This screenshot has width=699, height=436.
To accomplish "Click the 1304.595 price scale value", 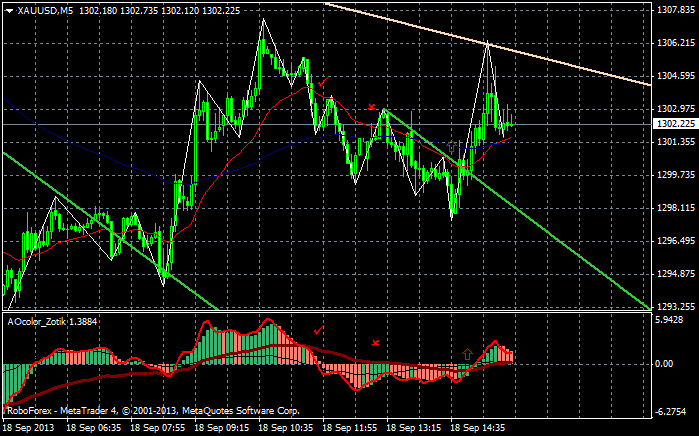I will coord(676,76).
